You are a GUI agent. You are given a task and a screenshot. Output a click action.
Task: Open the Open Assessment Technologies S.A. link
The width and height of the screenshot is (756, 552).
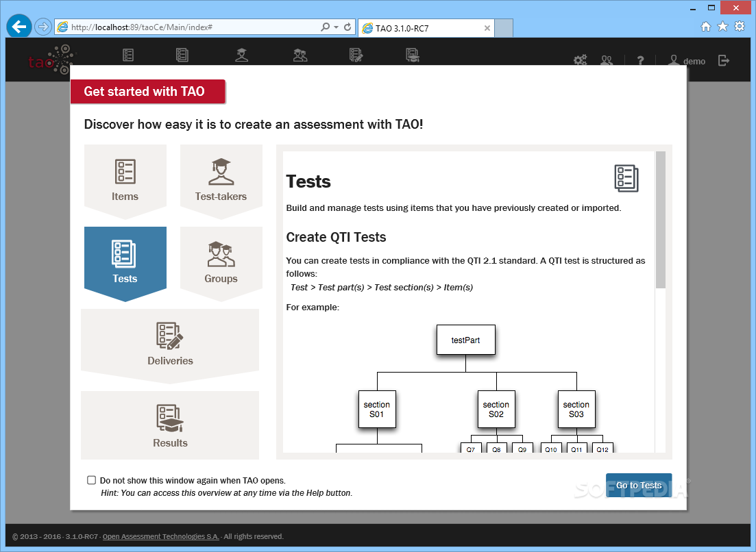pyautogui.click(x=160, y=536)
